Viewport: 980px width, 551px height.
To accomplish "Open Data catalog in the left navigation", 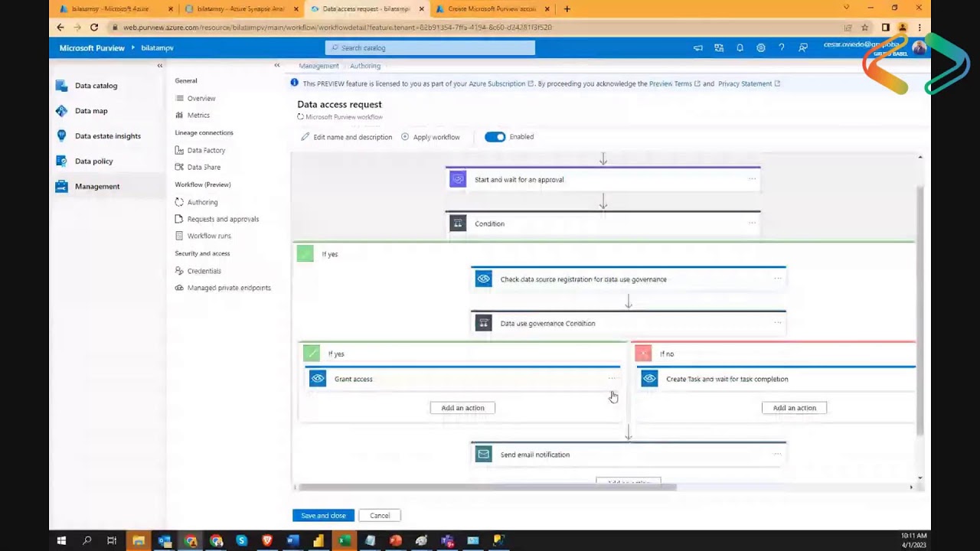I will coord(96,86).
